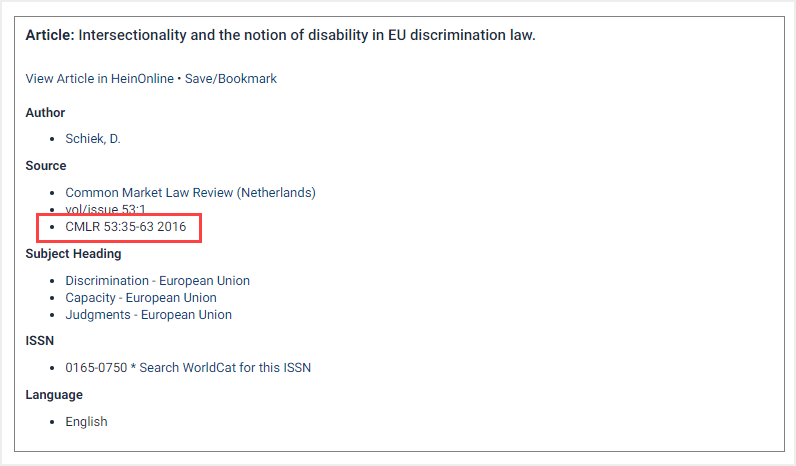The image size is (796, 466).
Task: Select citation CMLR 53:35-63 2016
Action: coord(126,226)
